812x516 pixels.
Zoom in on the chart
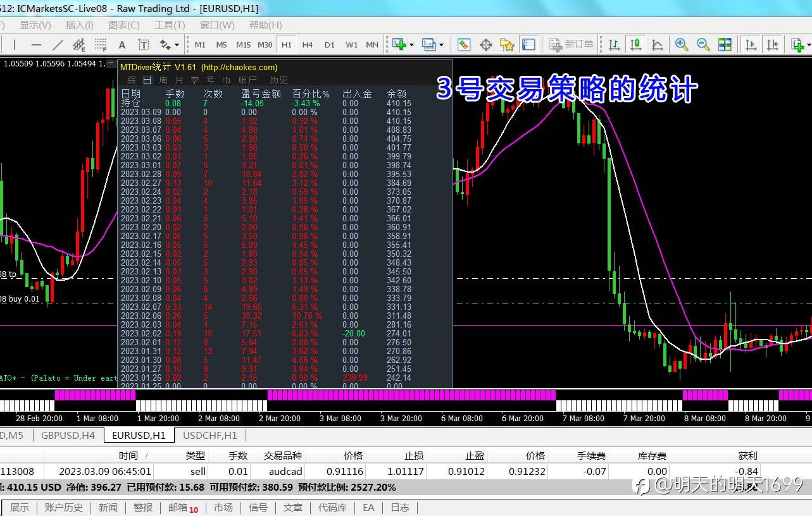coord(682,44)
